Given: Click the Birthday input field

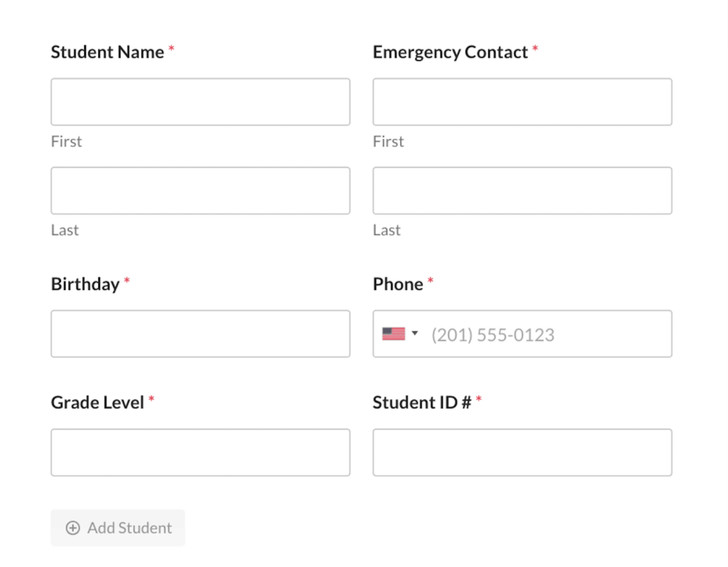Looking at the screenshot, I should coord(200,333).
